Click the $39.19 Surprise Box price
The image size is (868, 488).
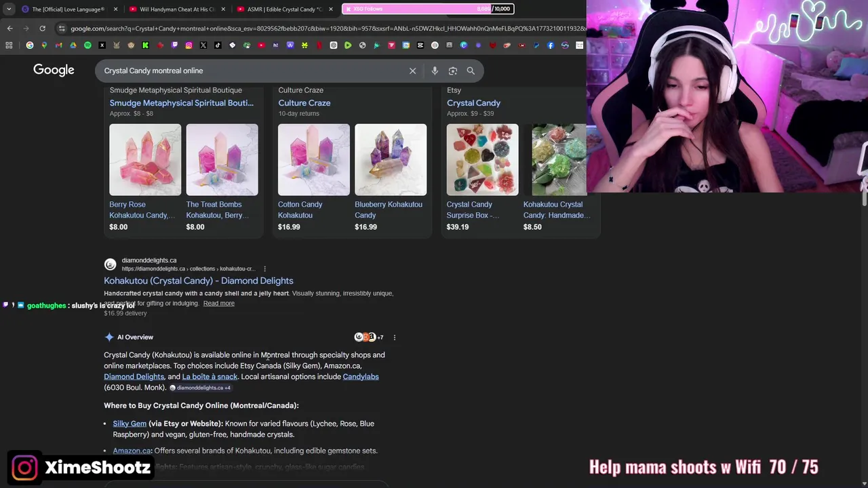457,227
